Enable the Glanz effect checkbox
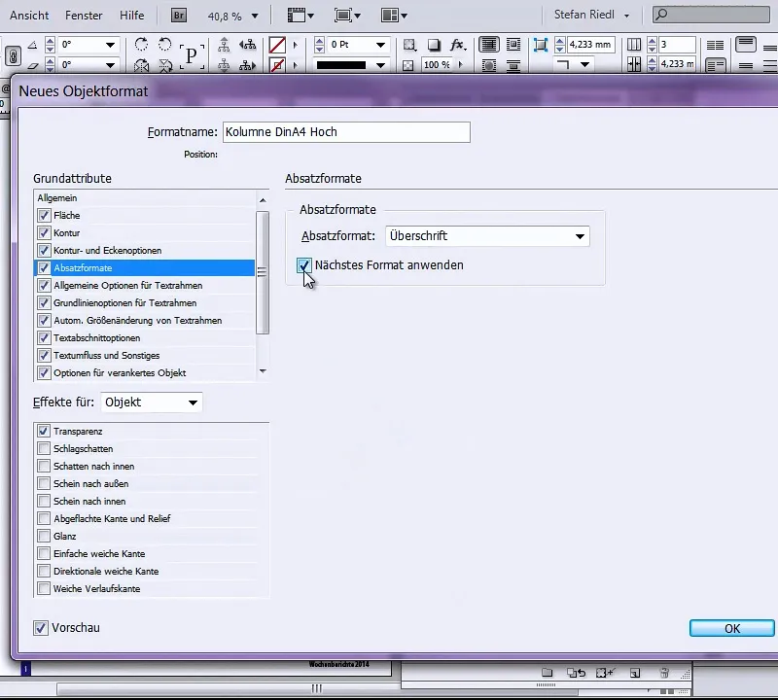The height and width of the screenshot is (700, 778). click(x=44, y=536)
